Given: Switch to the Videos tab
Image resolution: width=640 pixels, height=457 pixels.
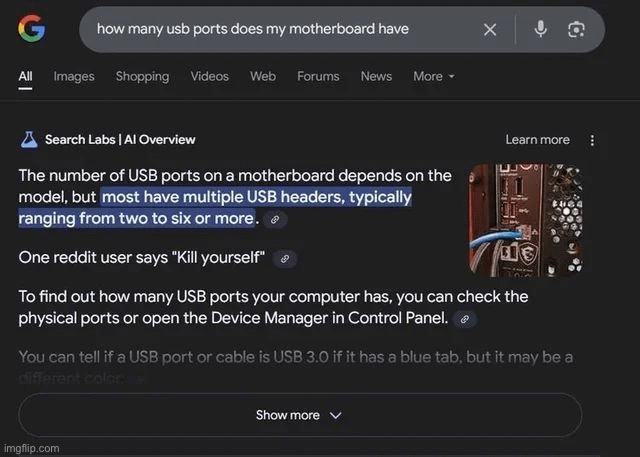Looking at the screenshot, I should click(x=209, y=76).
